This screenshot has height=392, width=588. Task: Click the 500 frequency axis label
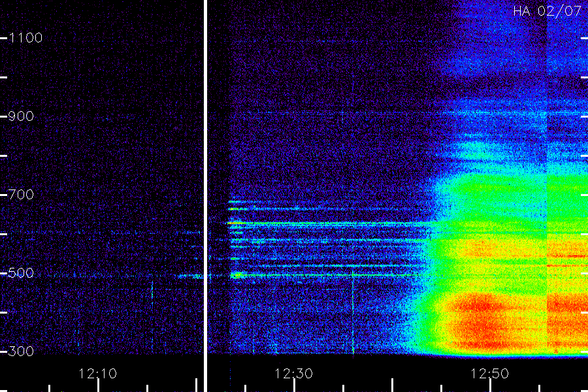click(21, 273)
